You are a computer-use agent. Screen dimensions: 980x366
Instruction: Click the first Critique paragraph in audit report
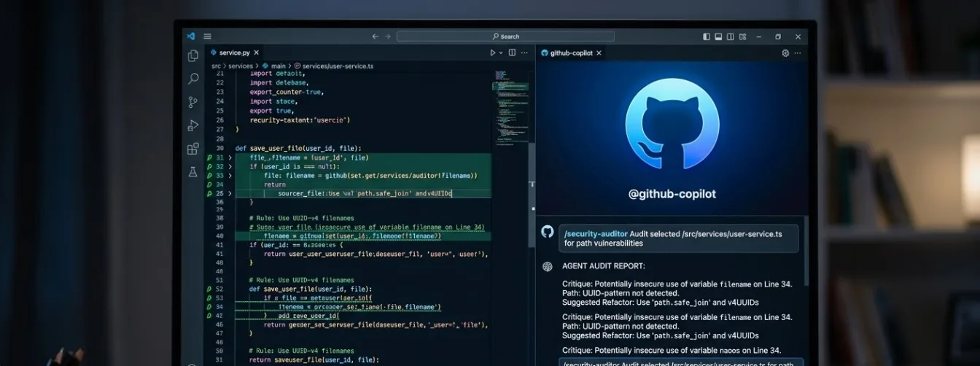pos(677,294)
